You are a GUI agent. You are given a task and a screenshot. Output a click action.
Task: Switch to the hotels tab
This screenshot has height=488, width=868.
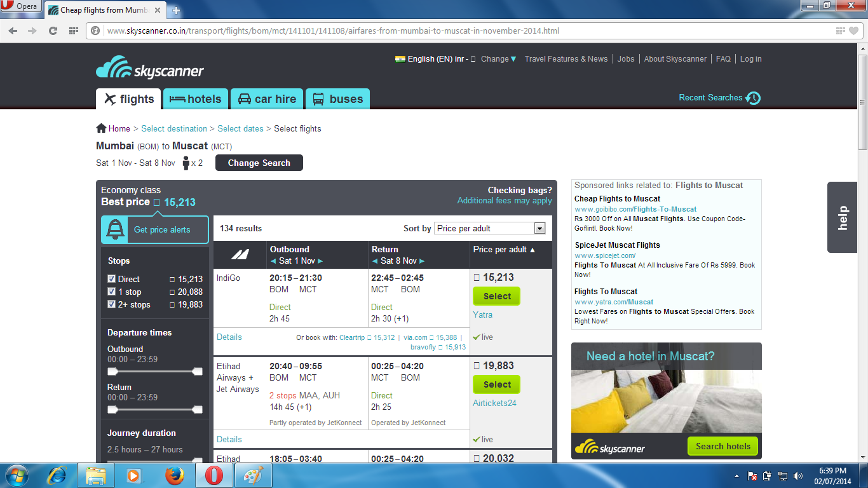coord(196,99)
